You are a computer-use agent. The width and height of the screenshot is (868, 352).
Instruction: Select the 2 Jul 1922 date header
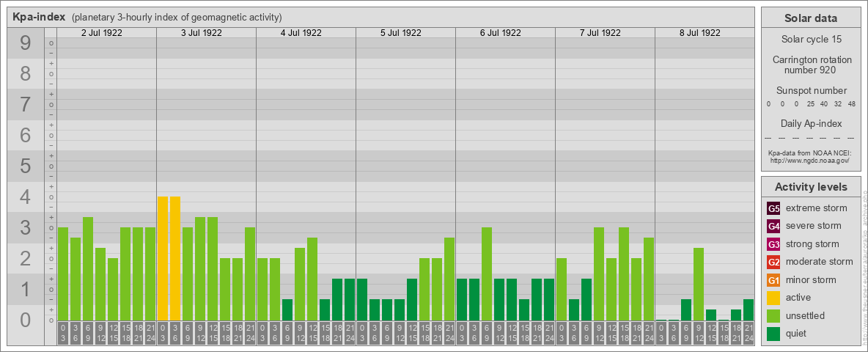pyautogui.click(x=102, y=33)
